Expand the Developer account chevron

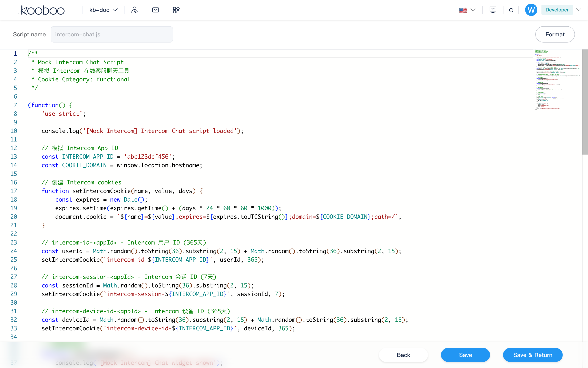tap(579, 10)
